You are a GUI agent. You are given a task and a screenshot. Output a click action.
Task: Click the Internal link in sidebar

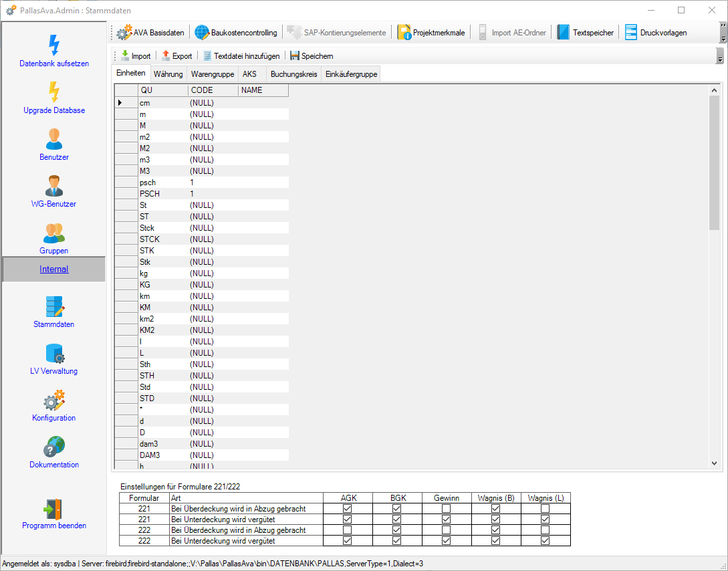(x=54, y=269)
